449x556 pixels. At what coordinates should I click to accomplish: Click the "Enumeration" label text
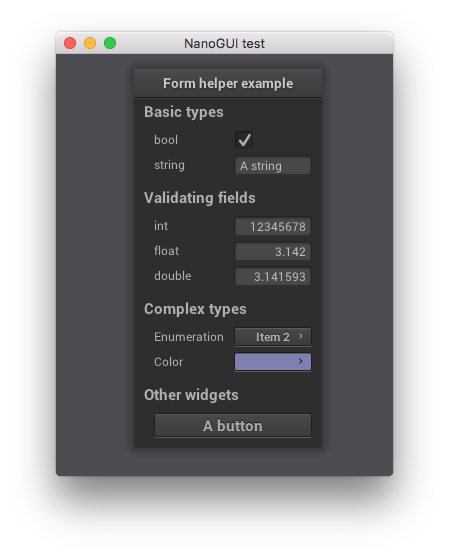189,337
